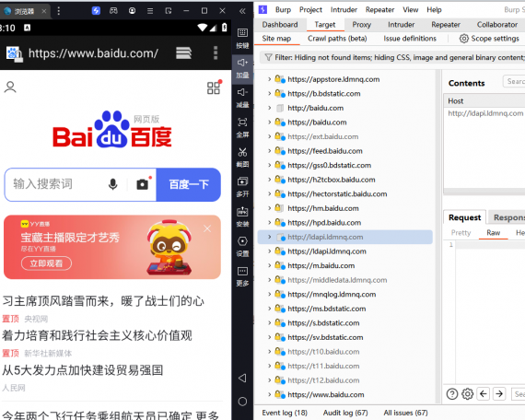The image size is (525, 420).
Task: Click the browser URL address bar
Action: click(x=93, y=52)
